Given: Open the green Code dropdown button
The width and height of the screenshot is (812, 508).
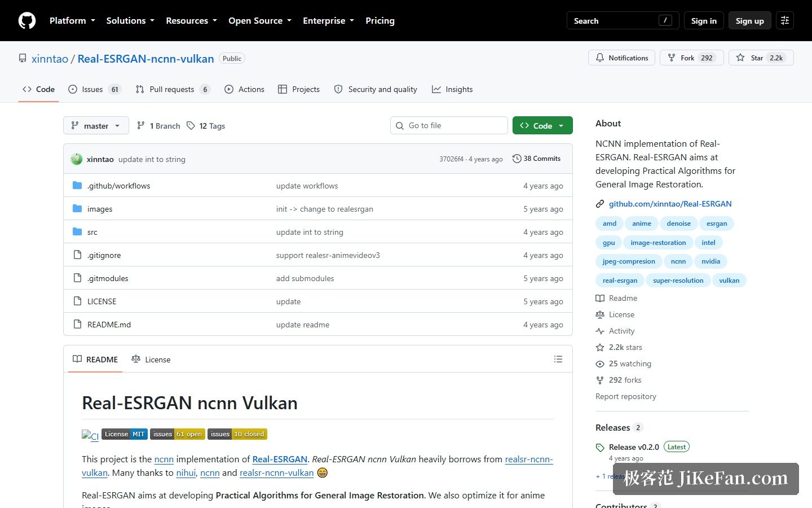Looking at the screenshot, I should coord(542,126).
